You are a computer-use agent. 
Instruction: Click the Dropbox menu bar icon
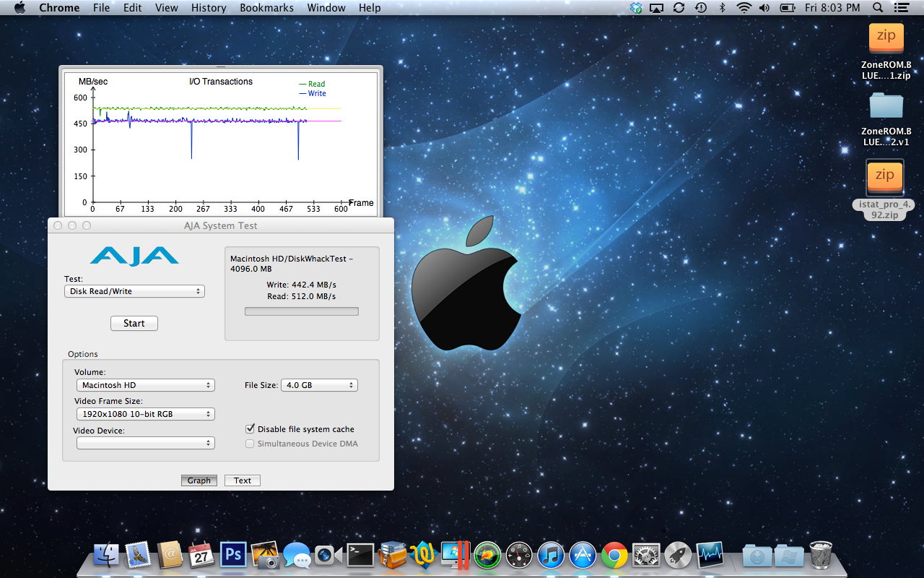(635, 8)
